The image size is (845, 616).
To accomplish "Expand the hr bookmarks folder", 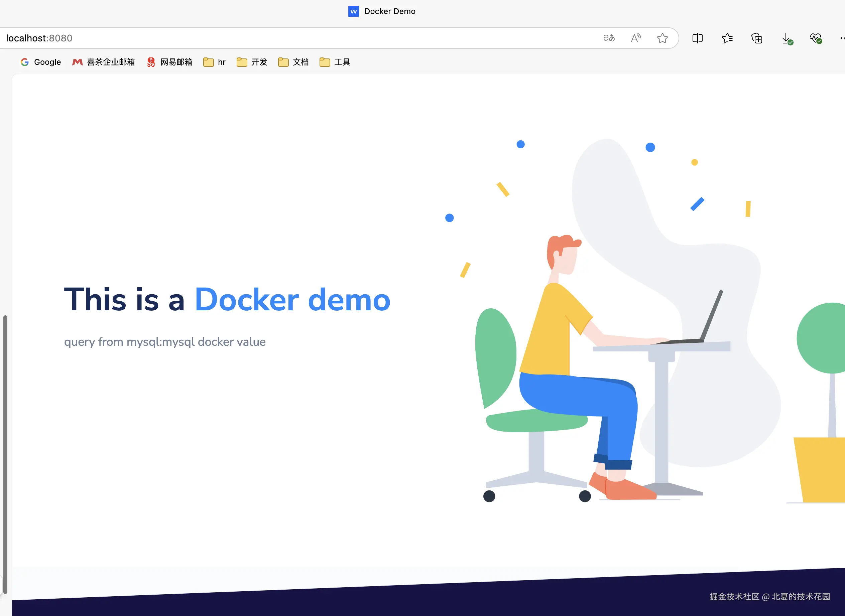I will [x=215, y=62].
